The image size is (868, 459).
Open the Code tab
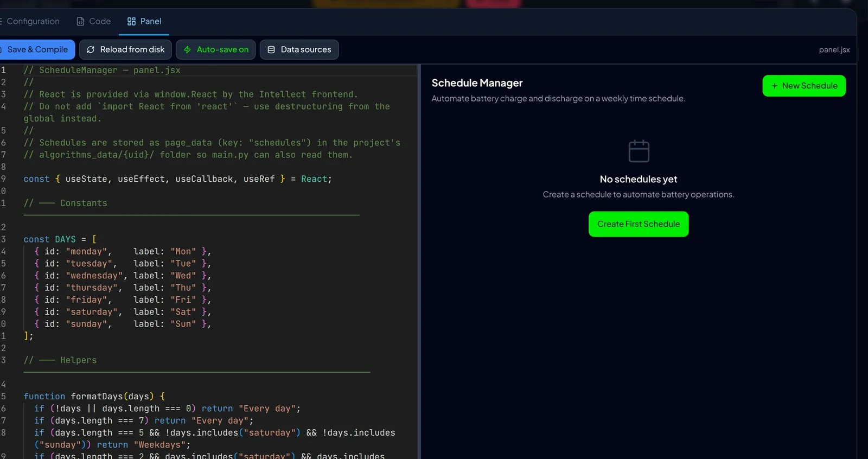click(x=94, y=21)
